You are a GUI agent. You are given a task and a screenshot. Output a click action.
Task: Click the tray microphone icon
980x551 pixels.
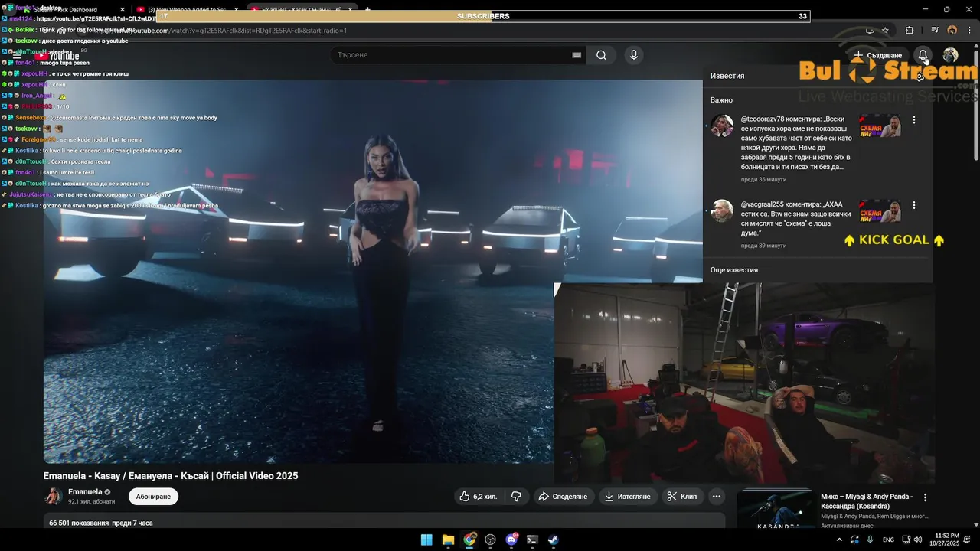(x=871, y=540)
